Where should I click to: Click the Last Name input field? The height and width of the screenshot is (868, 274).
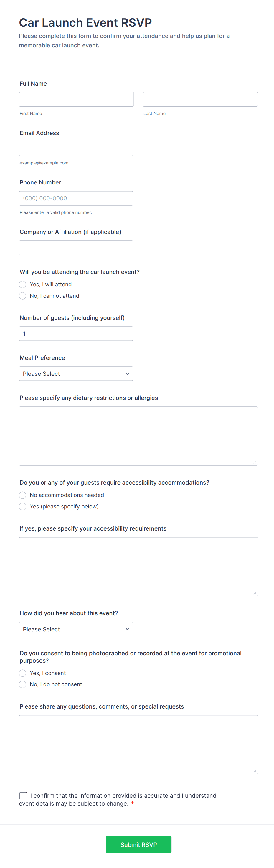(x=200, y=99)
